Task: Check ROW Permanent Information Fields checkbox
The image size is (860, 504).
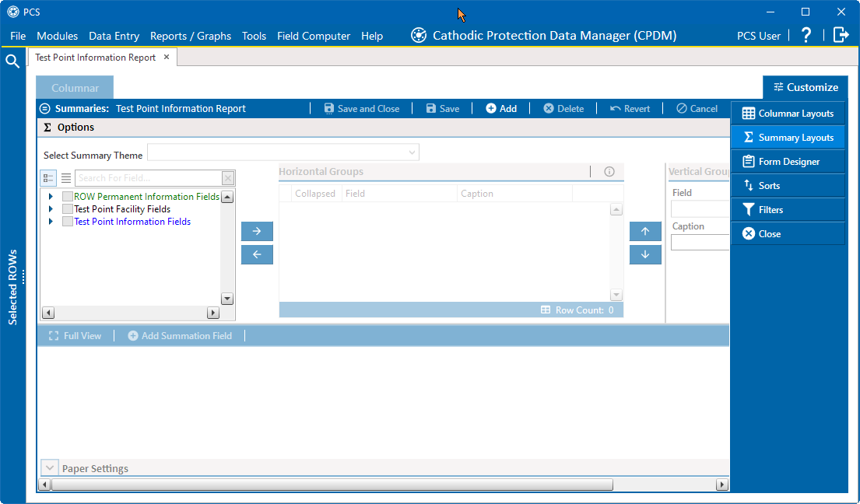Action: click(68, 197)
